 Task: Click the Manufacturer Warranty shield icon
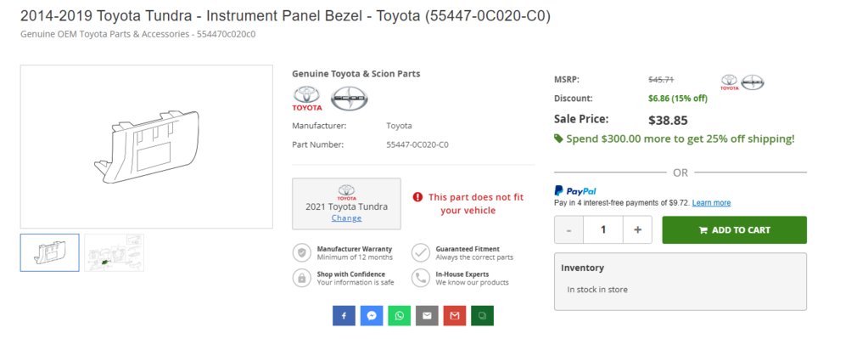click(x=302, y=253)
